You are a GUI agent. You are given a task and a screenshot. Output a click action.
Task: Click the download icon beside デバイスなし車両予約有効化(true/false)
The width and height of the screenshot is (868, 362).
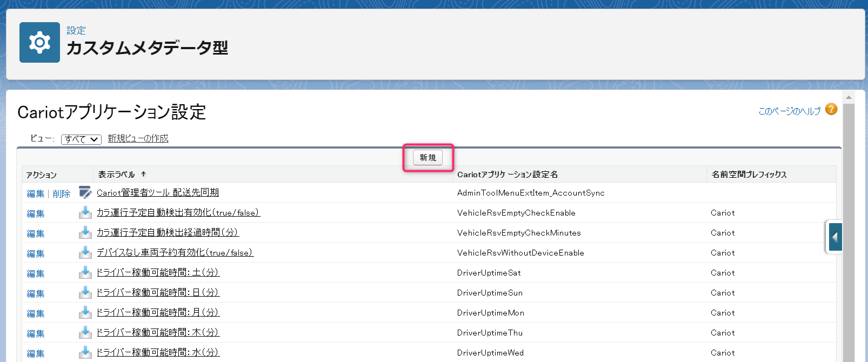pyautogui.click(x=85, y=252)
